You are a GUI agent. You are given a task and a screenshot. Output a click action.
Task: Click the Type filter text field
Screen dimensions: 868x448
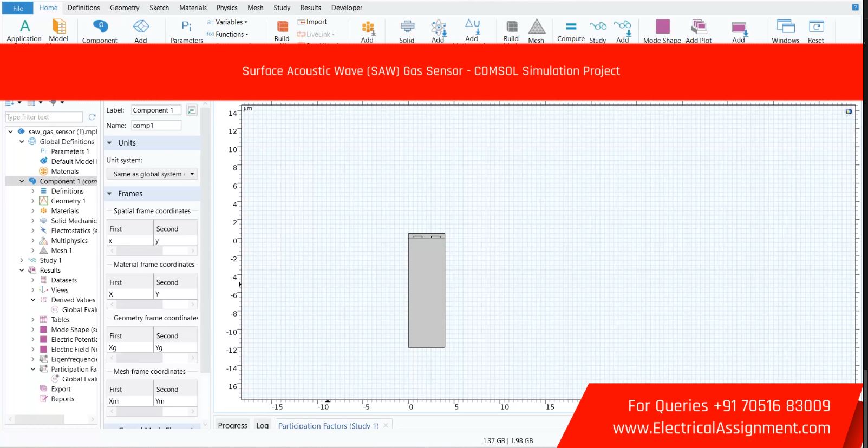[x=44, y=117]
